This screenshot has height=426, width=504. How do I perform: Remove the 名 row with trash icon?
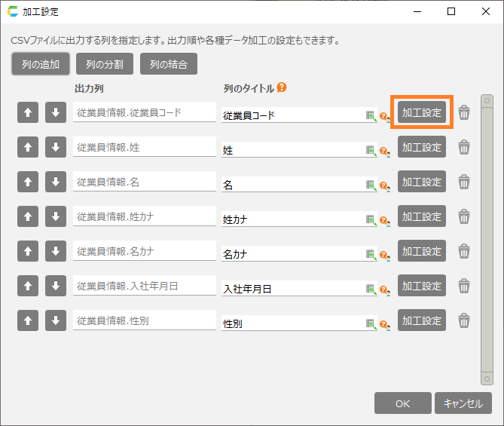click(x=464, y=182)
